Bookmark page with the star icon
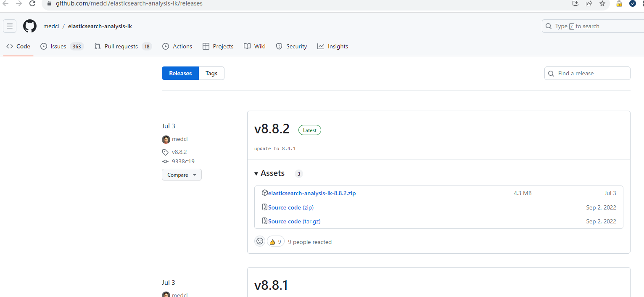Screen dimensions: 644x297 click(x=602, y=3)
